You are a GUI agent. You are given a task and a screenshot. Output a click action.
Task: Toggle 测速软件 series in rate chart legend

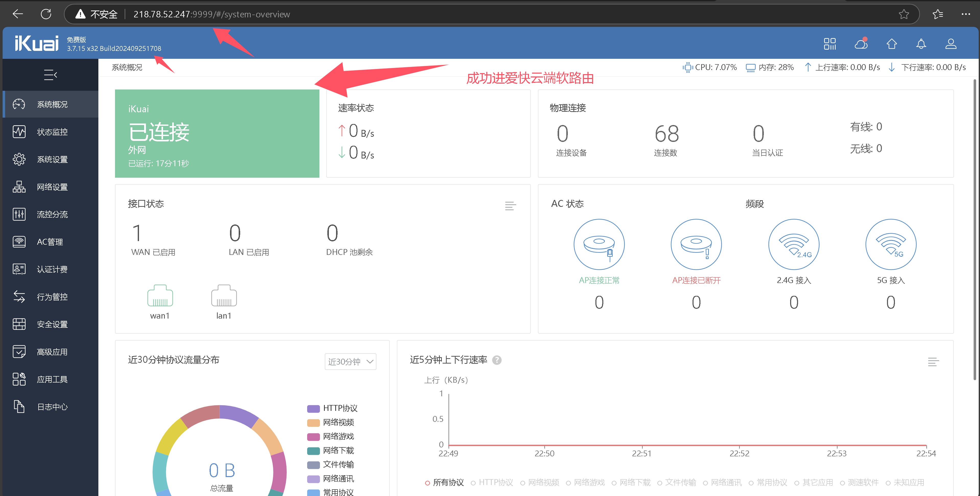859,482
